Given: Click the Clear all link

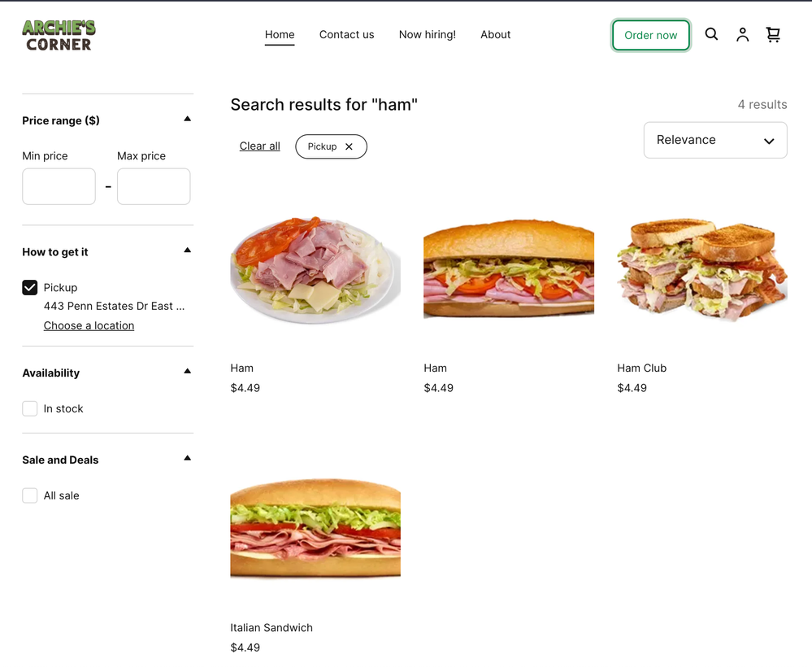Looking at the screenshot, I should tap(259, 146).
